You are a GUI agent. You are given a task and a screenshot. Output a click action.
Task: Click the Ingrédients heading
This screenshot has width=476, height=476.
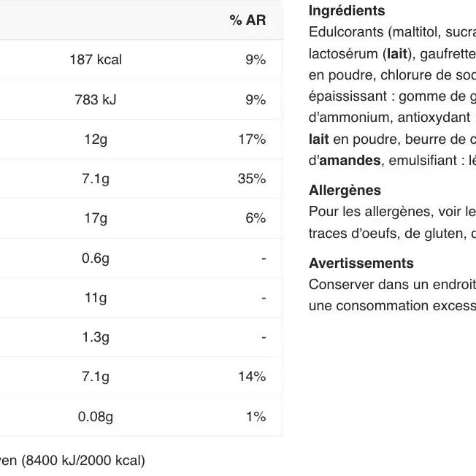point(347,11)
